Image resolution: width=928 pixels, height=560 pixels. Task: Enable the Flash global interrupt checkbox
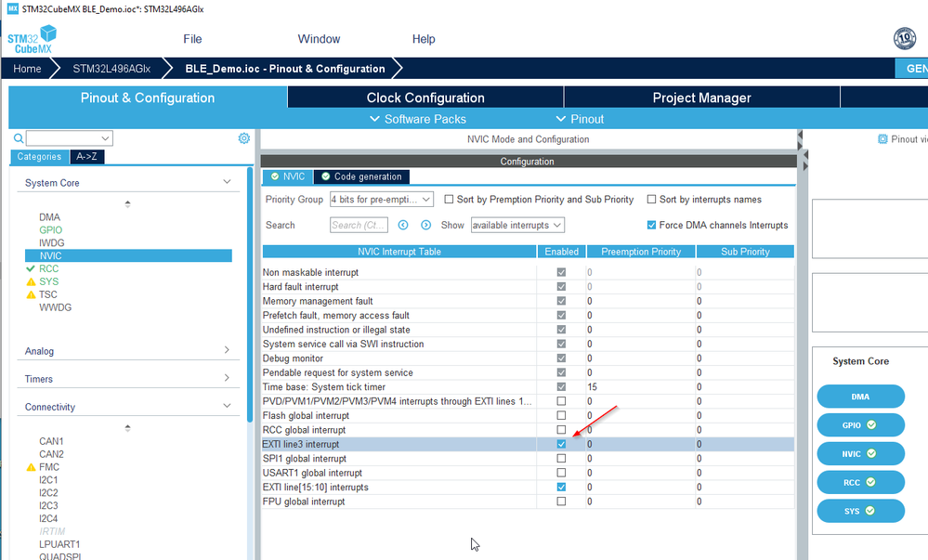pyautogui.click(x=561, y=415)
